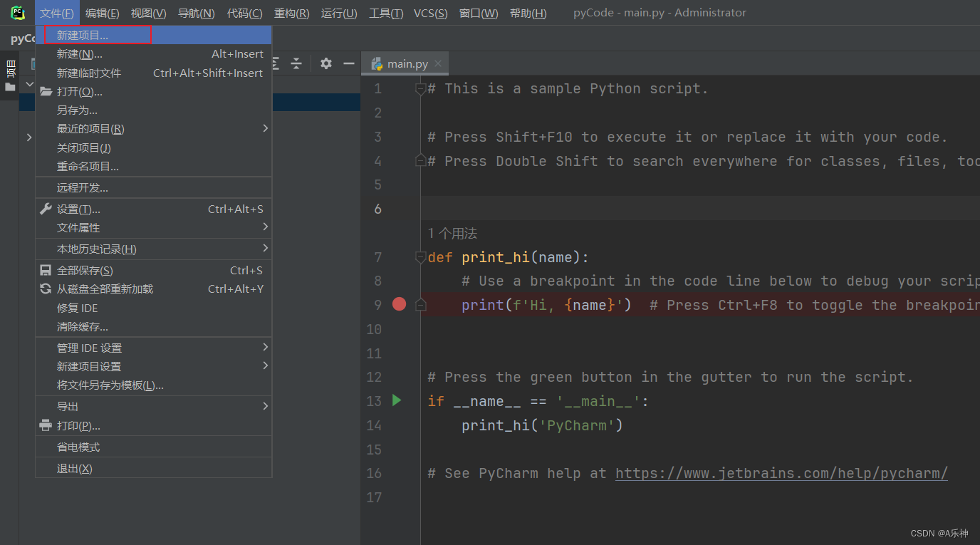Click the reload icon for 从磁盘全部重新加载
This screenshot has width=980, height=545.
[x=46, y=289]
